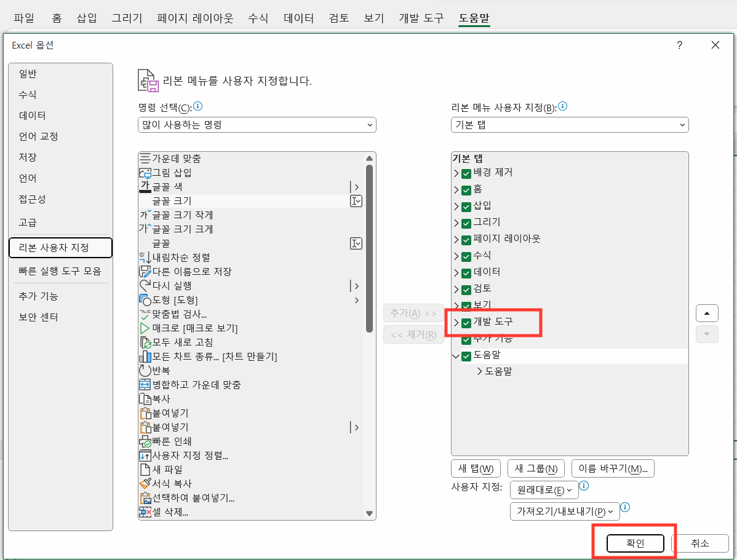
Task: Toggle the 페이지 레이아웃 checkbox
Action: 466,240
